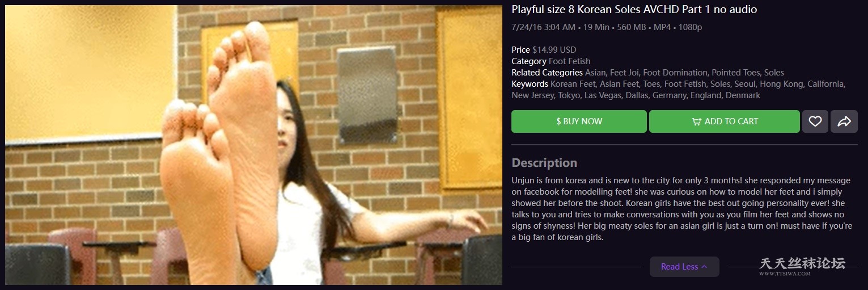Select the Seoul keyword link
The width and height of the screenshot is (868, 290).
coord(745,84)
